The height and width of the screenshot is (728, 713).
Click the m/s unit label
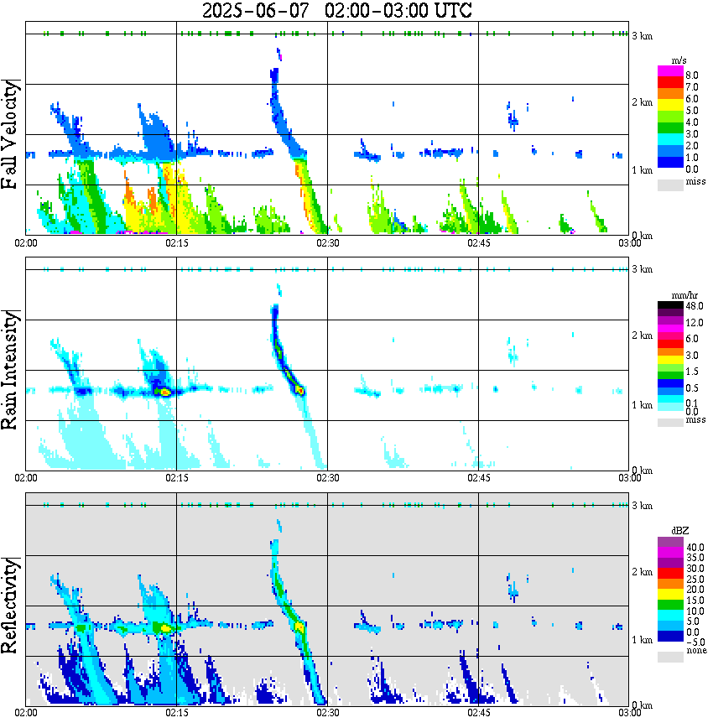click(679, 60)
